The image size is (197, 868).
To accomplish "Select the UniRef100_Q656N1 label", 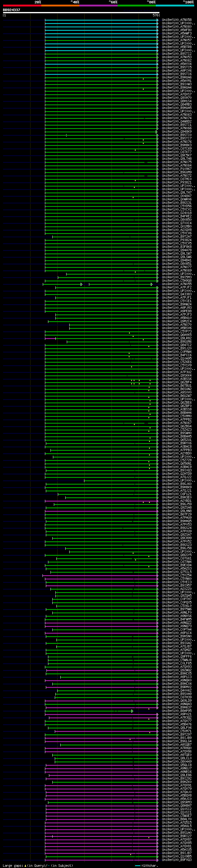I will 177,463.
